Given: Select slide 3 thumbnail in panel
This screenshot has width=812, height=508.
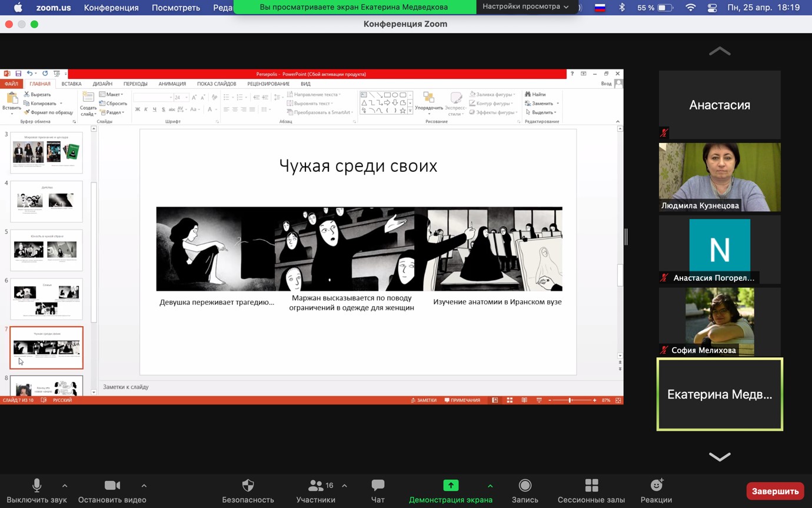Looking at the screenshot, I should pos(46,152).
